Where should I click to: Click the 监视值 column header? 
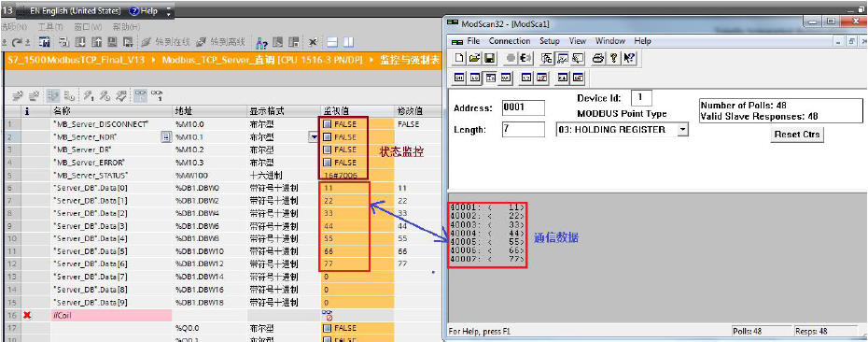[x=357, y=111]
